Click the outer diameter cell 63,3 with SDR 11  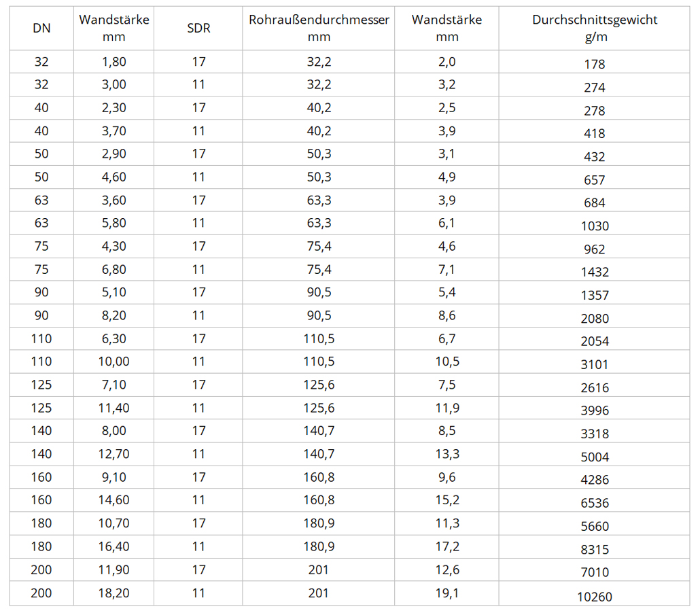tap(319, 223)
